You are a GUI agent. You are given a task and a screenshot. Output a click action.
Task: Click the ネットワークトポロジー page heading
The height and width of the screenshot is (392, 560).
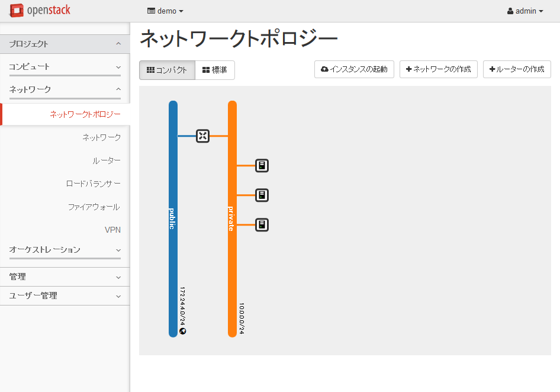tap(239, 38)
